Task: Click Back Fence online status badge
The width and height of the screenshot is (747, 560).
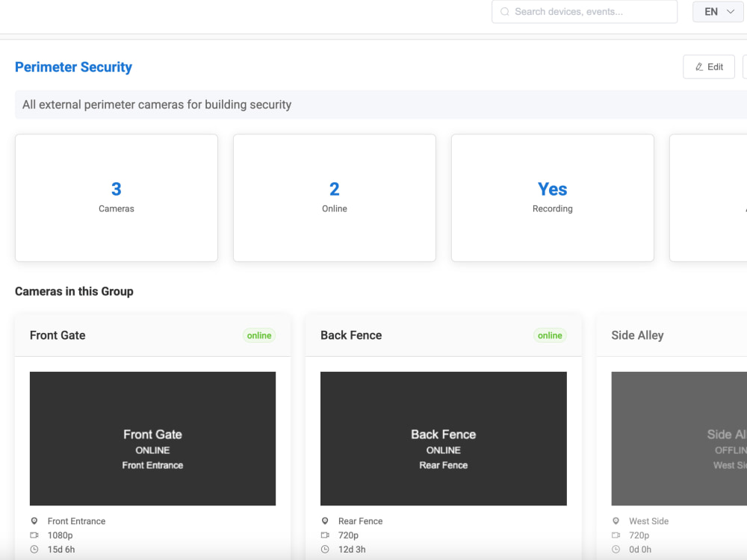Action: click(550, 335)
